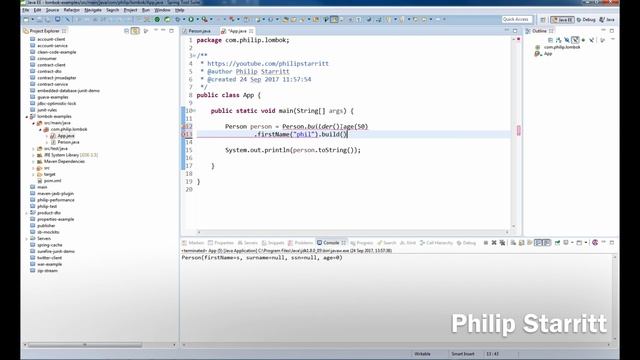Open the Refactor menu

click(71, 10)
